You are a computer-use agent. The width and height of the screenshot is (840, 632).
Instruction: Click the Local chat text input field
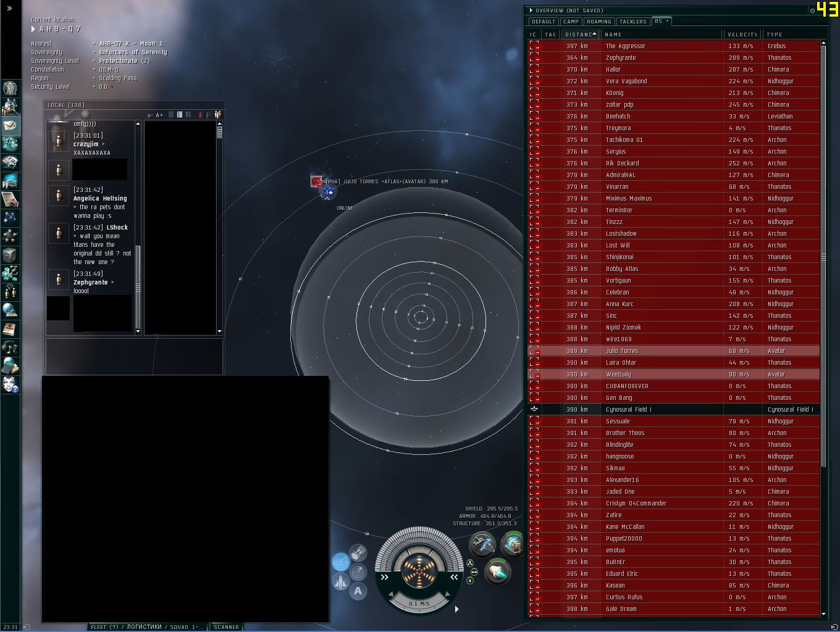(x=134, y=355)
